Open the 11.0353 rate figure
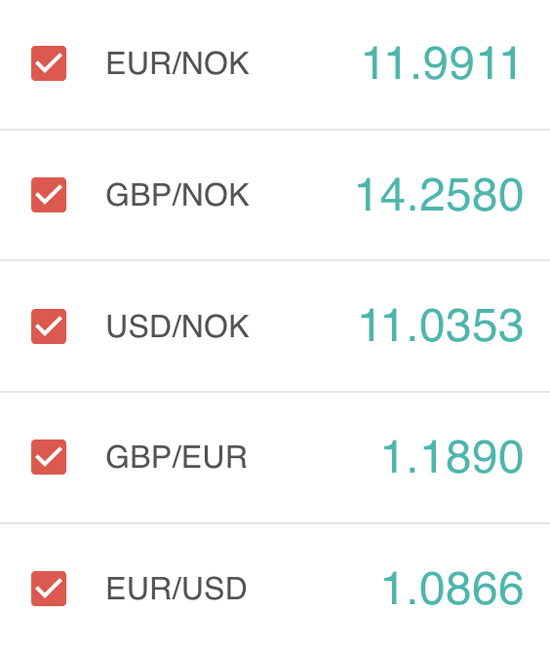This screenshot has height=650, width=550. (x=441, y=326)
